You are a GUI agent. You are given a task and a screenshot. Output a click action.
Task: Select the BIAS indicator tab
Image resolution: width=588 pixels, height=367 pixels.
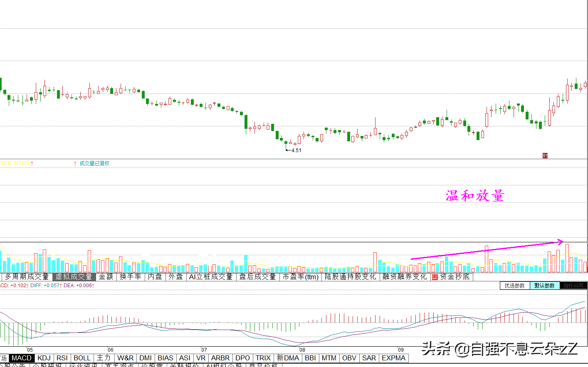[166, 358]
